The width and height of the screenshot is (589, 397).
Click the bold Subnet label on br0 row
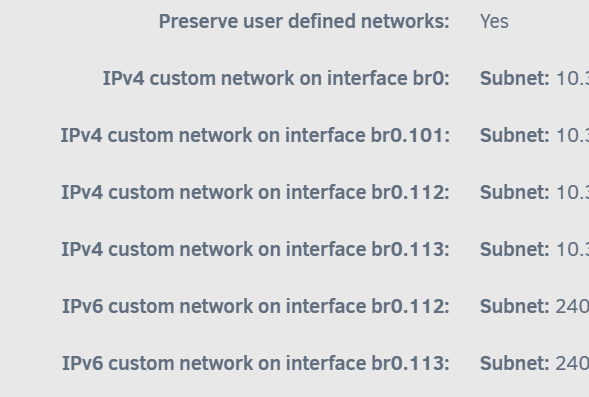click(515, 78)
